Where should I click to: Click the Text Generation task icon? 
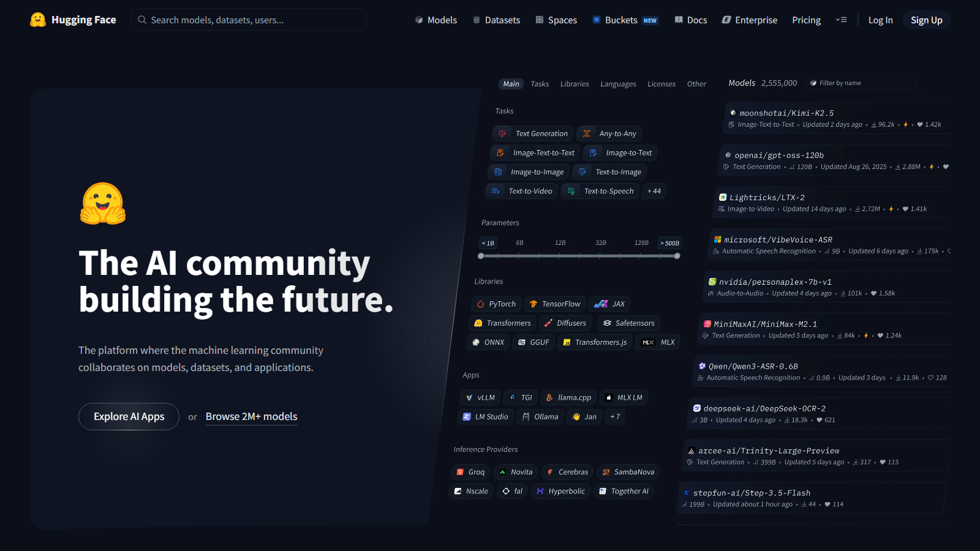(503, 133)
